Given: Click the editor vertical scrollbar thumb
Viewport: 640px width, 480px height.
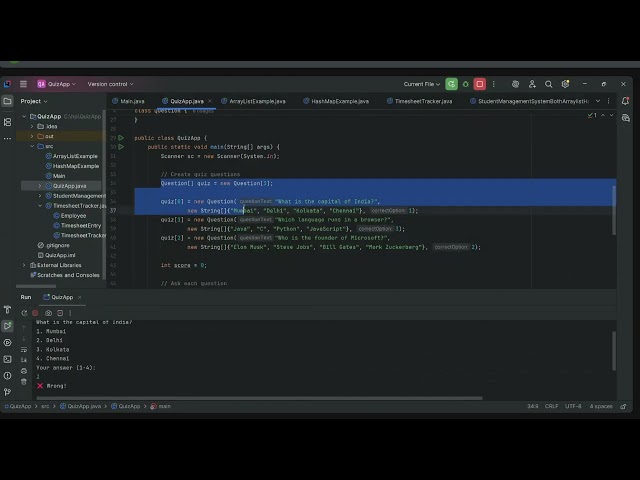Looking at the screenshot, I should point(614,210).
